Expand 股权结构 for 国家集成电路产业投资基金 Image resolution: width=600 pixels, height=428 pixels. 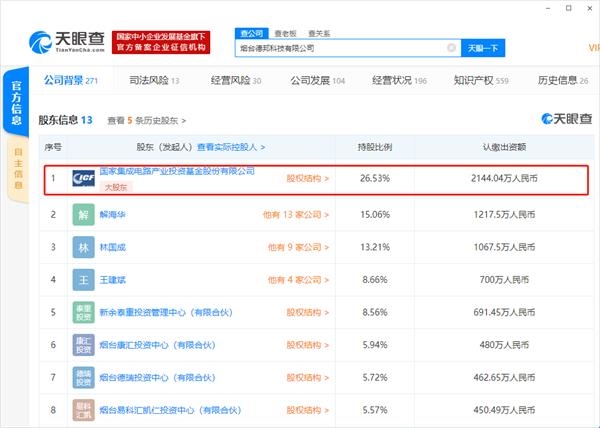point(308,181)
